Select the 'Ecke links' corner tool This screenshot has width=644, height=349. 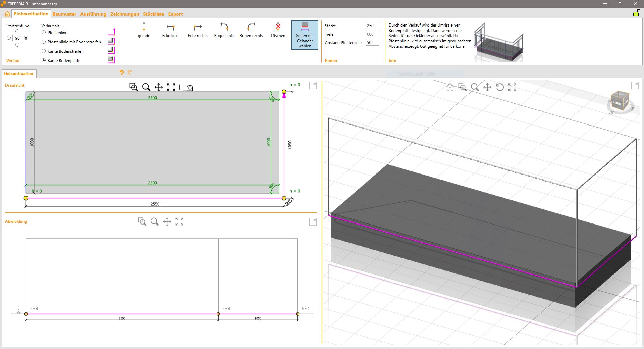pyautogui.click(x=170, y=30)
